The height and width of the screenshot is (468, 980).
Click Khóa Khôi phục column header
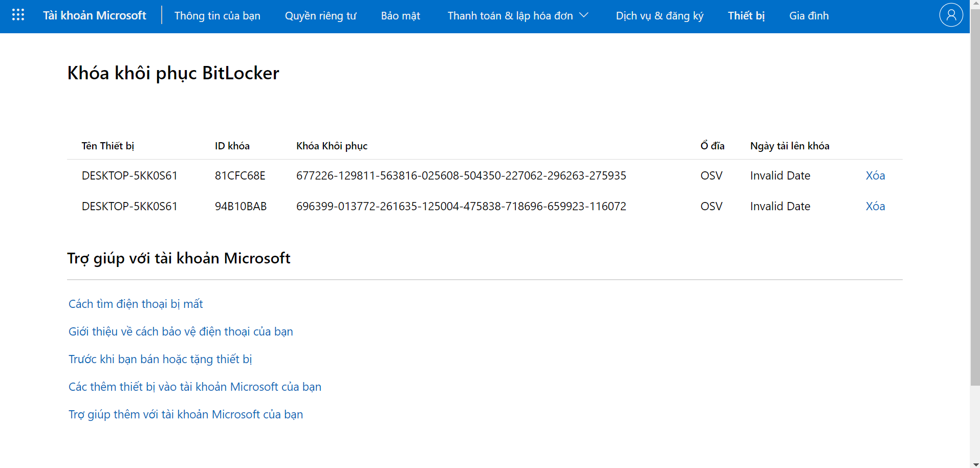332,146
